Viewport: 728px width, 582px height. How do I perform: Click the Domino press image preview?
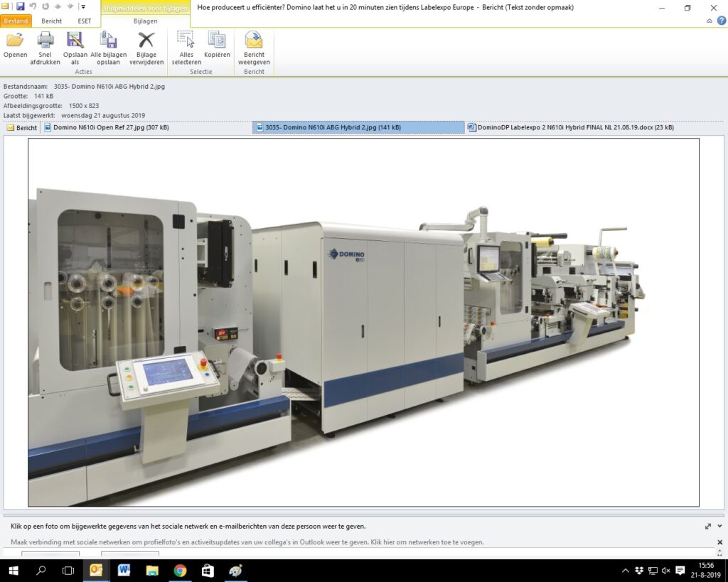point(363,323)
